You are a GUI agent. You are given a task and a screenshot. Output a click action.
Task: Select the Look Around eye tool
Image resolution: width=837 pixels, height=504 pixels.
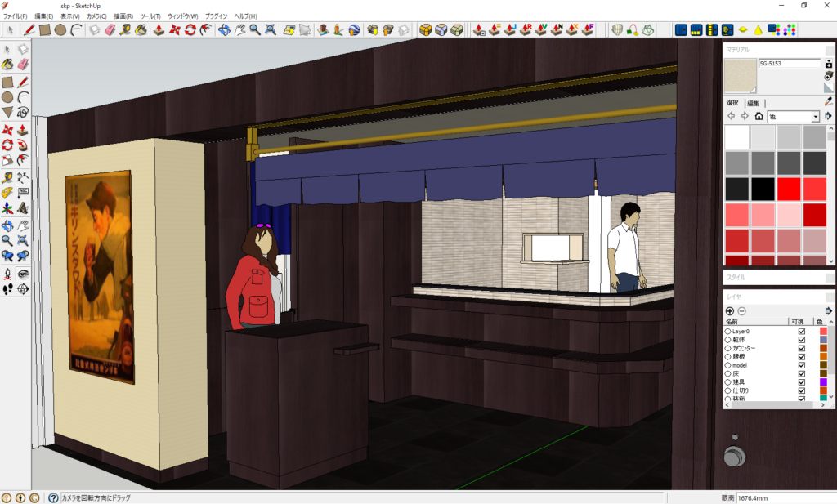point(23,274)
